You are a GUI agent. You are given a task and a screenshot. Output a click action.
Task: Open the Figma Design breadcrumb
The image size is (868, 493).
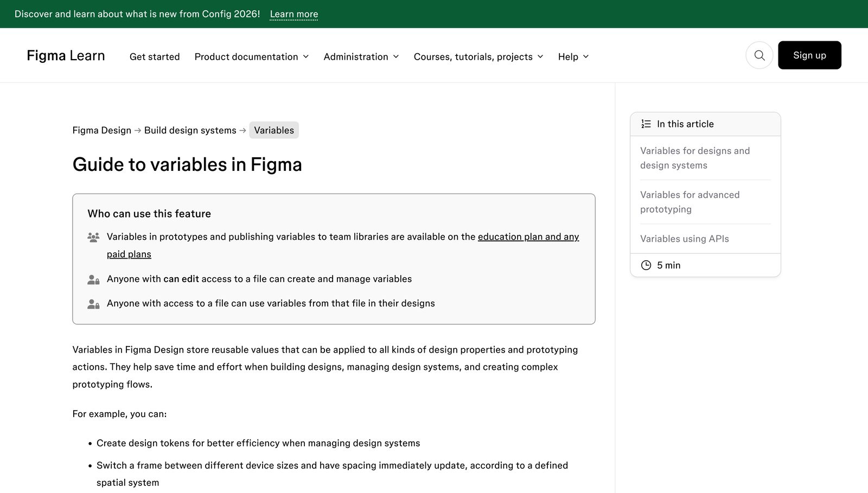[102, 130]
